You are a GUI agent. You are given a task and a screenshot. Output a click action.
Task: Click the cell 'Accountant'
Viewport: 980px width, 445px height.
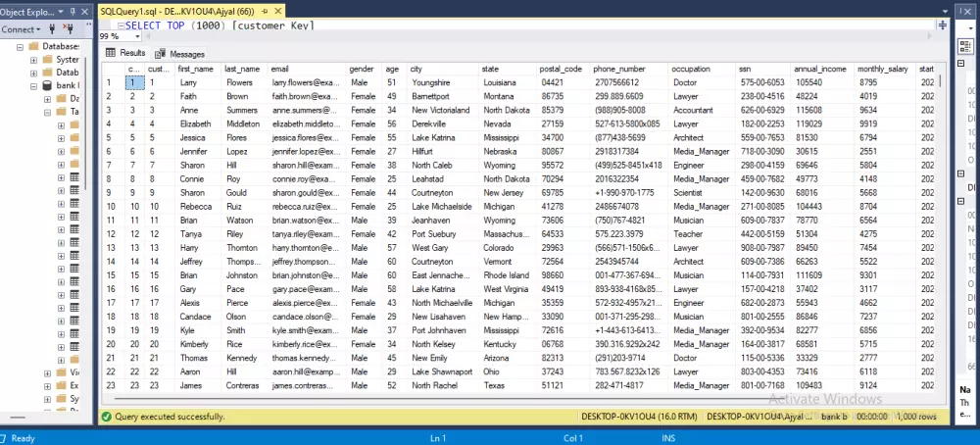click(701, 110)
